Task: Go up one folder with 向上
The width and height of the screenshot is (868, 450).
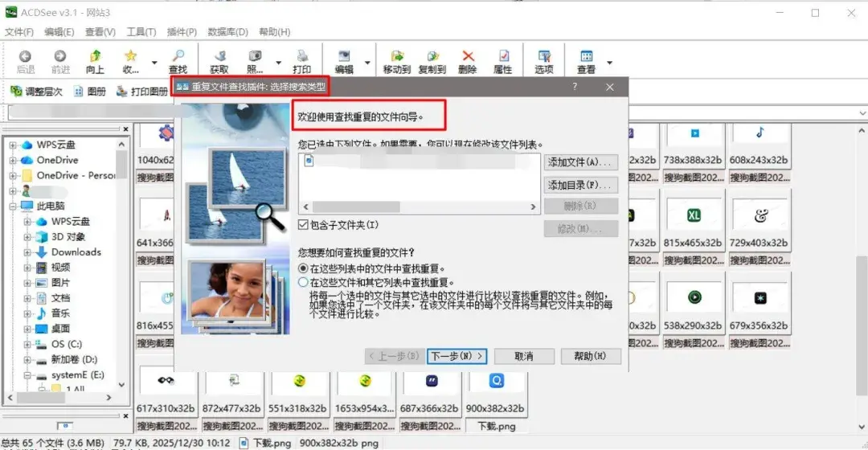Action: coord(95,61)
